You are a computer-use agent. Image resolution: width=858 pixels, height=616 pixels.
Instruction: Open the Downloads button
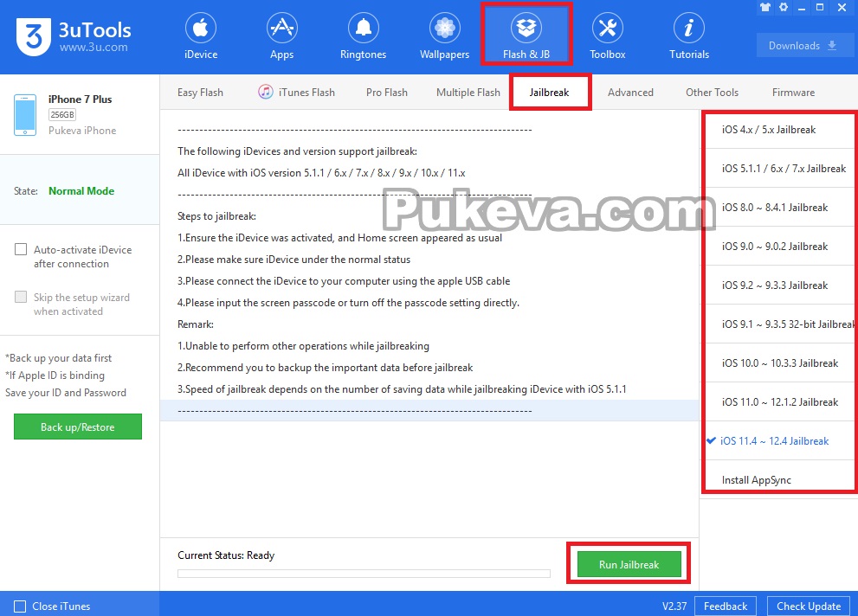(x=805, y=45)
